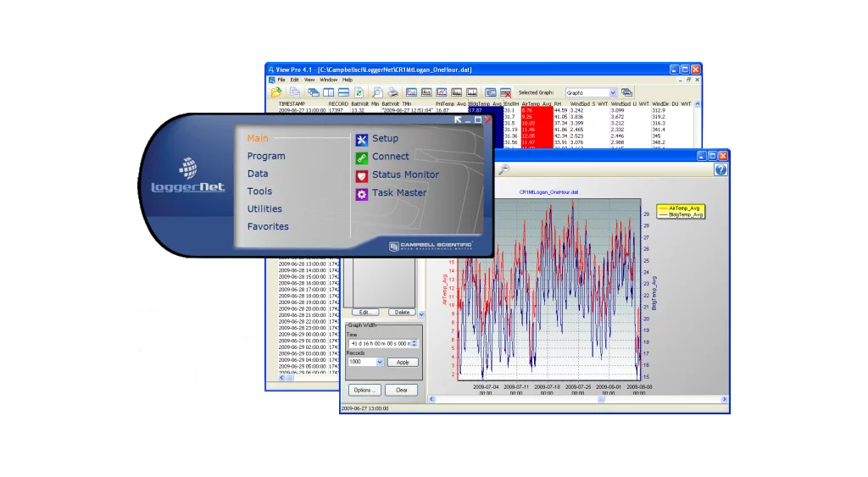
Task: Click the CR1MtLogan_OneHour.dat graph title
Action: click(548, 192)
